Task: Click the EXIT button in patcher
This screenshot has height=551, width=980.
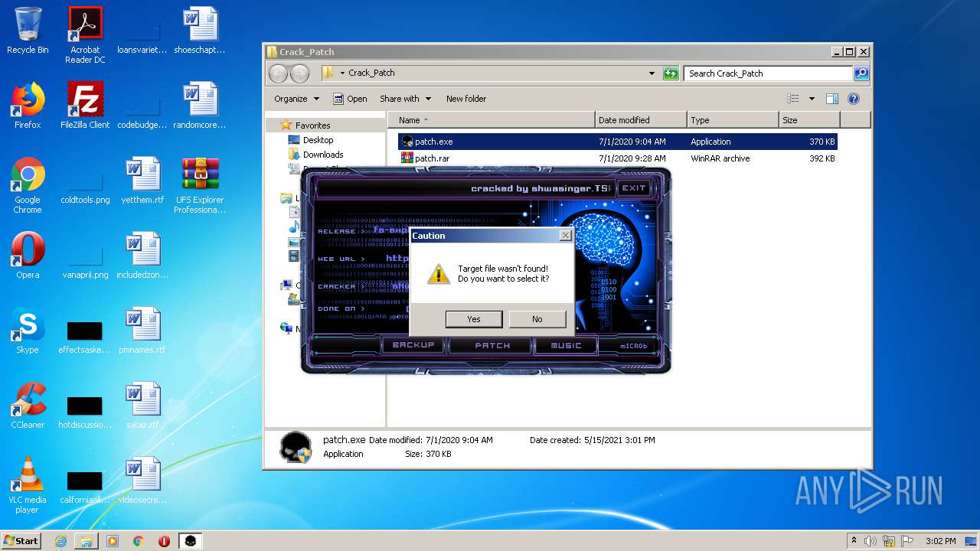Action: coord(633,188)
